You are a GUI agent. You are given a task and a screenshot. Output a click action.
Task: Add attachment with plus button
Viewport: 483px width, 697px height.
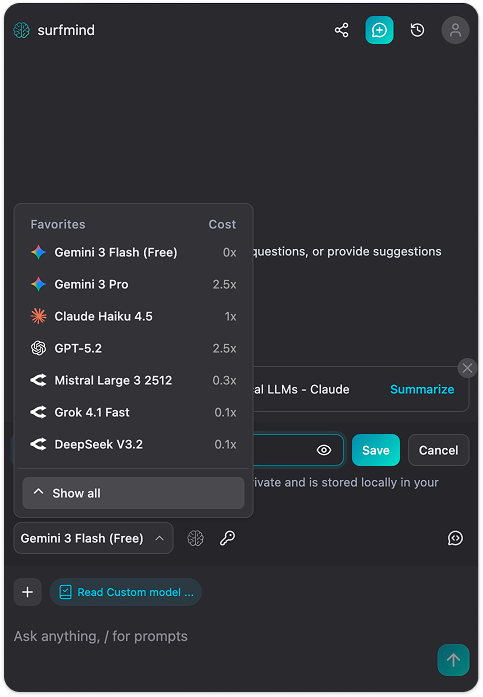(x=28, y=592)
